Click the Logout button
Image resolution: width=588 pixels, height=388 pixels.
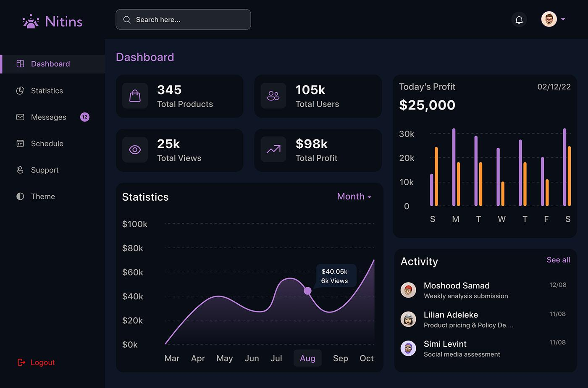[36, 362]
